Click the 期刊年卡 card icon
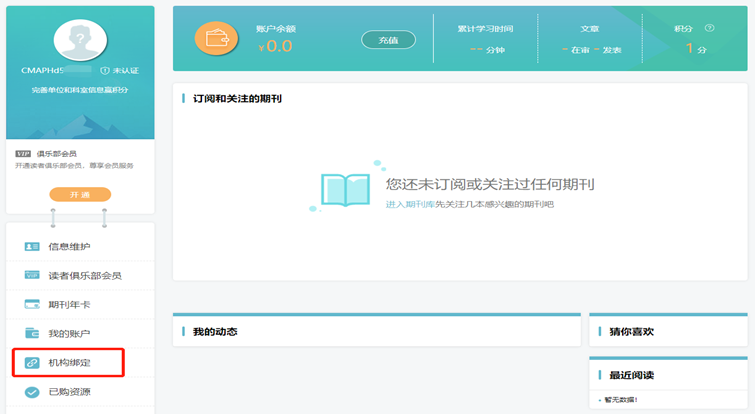Viewport: 755px width, 414px height. click(x=31, y=304)
